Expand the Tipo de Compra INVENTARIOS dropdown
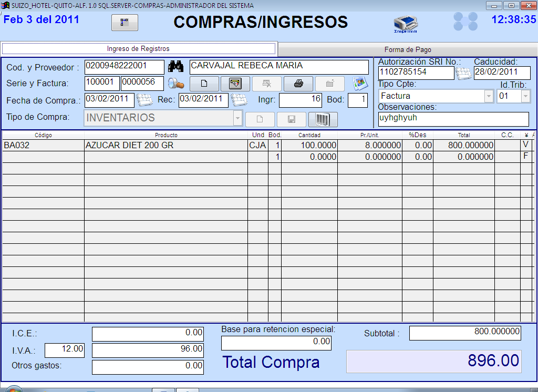Viewport: 538px width, 392px height. point(237,118)
